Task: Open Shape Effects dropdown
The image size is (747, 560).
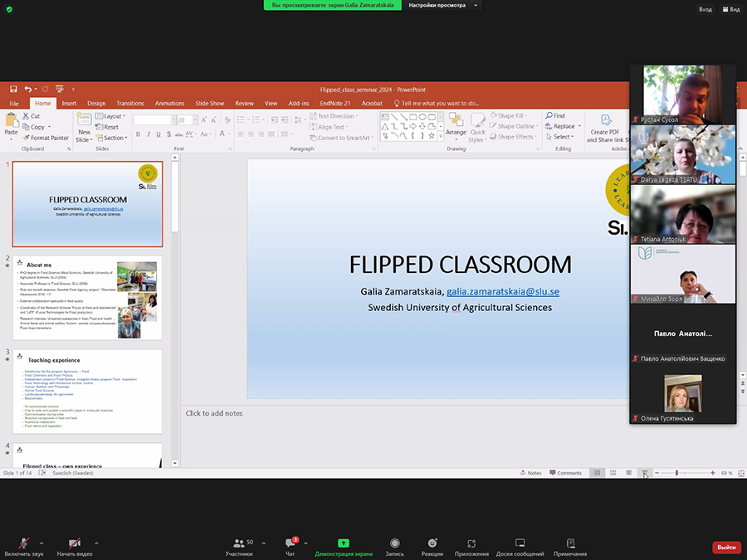Action: (513, 137)
